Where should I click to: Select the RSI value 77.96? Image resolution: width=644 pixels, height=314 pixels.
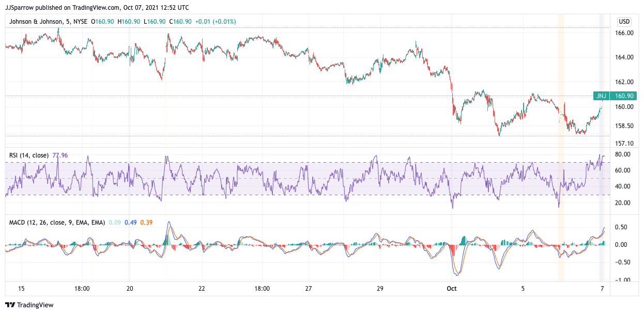[60, 155]
